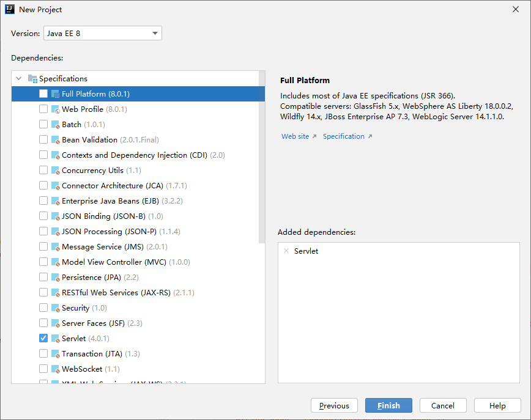This screenshot has height=420, width=531.
Task: Select the JSON Binding (JSON-B) row text
Action: 113,216
